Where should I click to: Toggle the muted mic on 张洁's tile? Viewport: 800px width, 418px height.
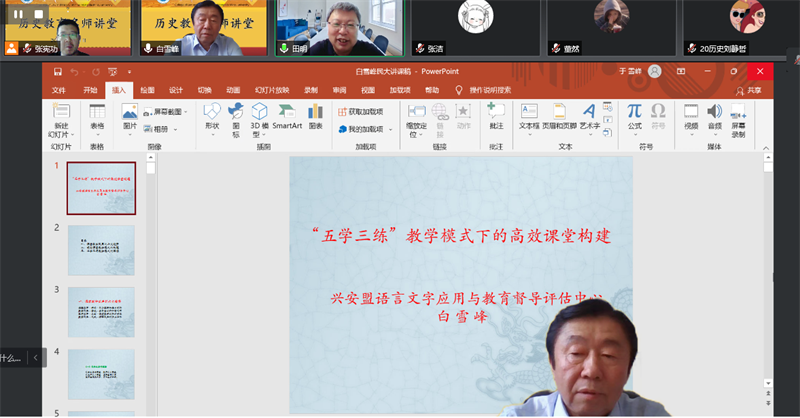pos(420,48)
